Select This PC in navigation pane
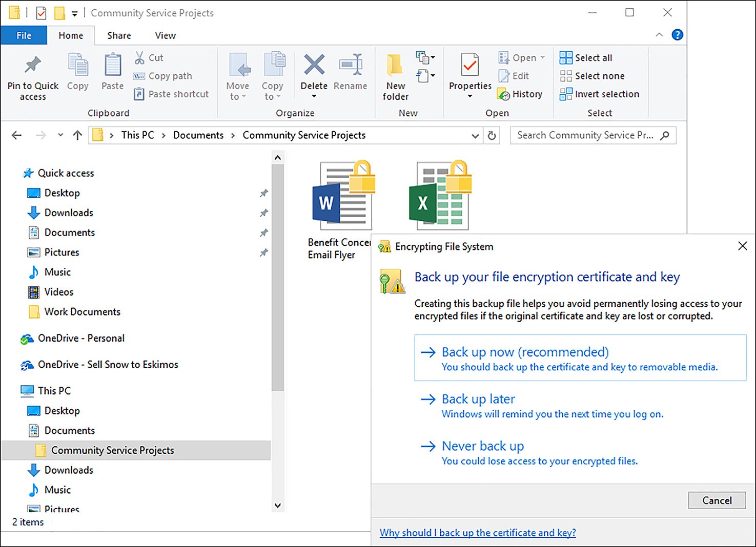The image size is (756, 547). [x=54, y=391]
